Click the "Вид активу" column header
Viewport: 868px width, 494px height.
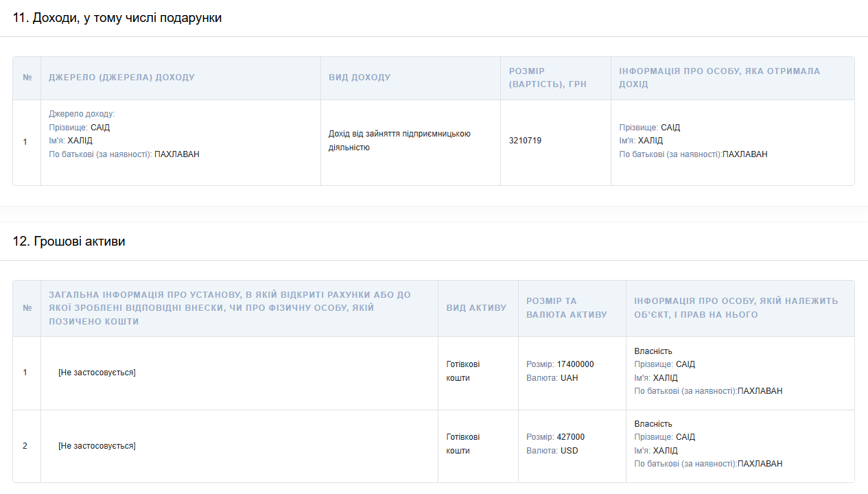(x=476, y=308)
